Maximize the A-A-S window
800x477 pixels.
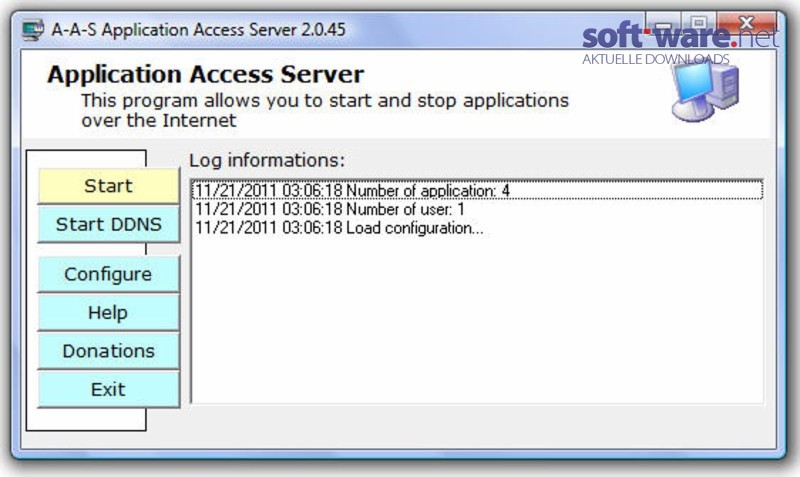pos(698,23)
